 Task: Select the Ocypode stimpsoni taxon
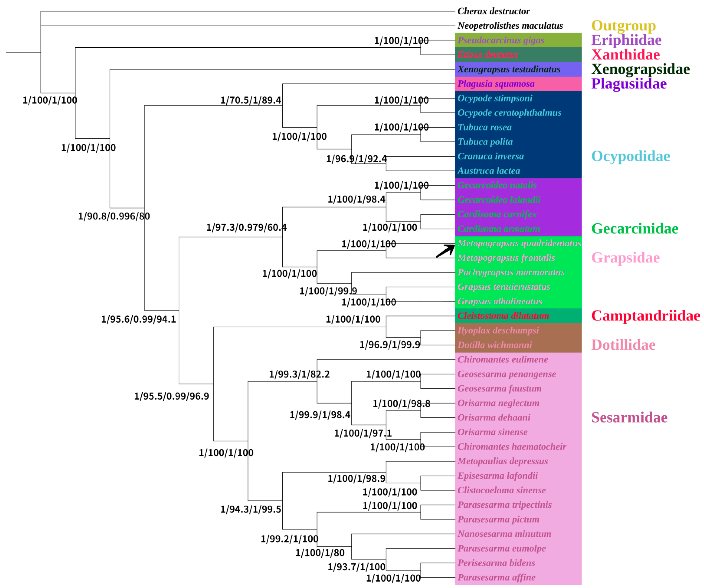pos(495,98)
